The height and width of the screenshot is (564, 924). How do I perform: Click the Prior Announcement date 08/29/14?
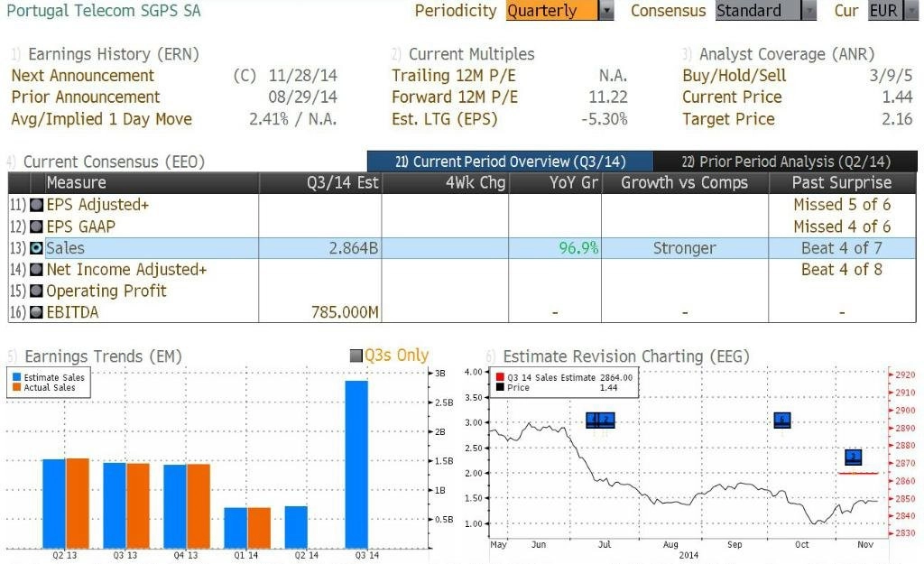click(x=303, y=97)
